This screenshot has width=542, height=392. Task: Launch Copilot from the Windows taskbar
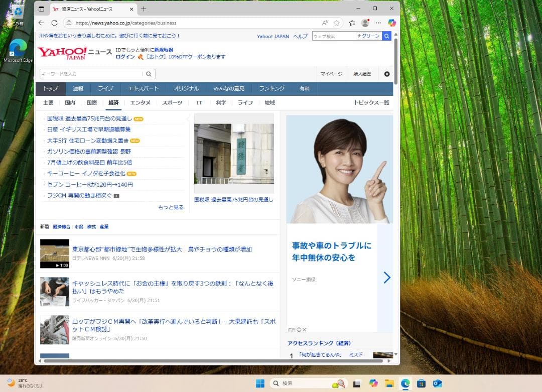pyautogui.click(x=373, y=383)
